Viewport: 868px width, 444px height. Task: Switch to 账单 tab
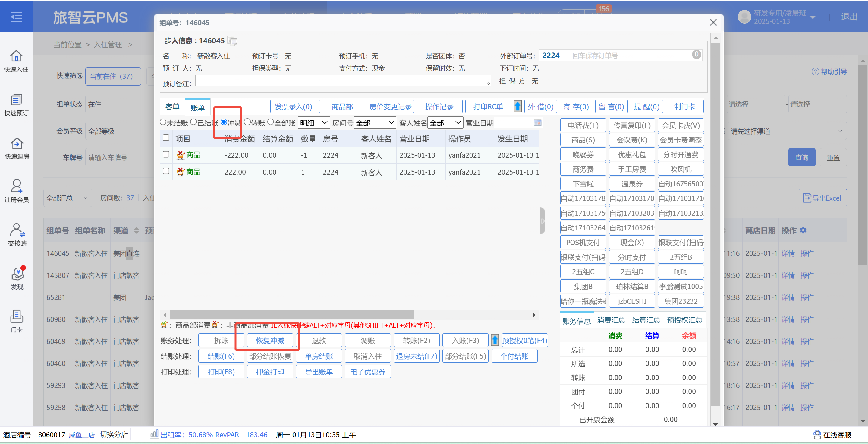[197, 108]
